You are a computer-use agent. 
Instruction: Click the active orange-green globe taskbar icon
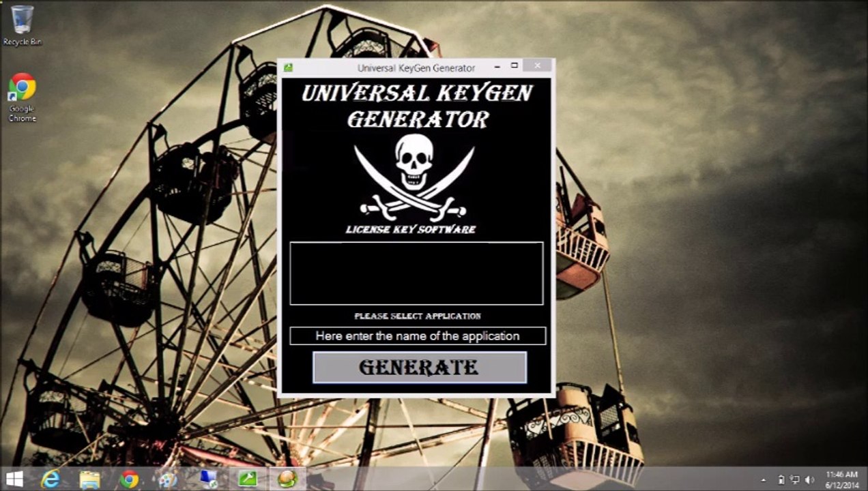coord(287,479)
